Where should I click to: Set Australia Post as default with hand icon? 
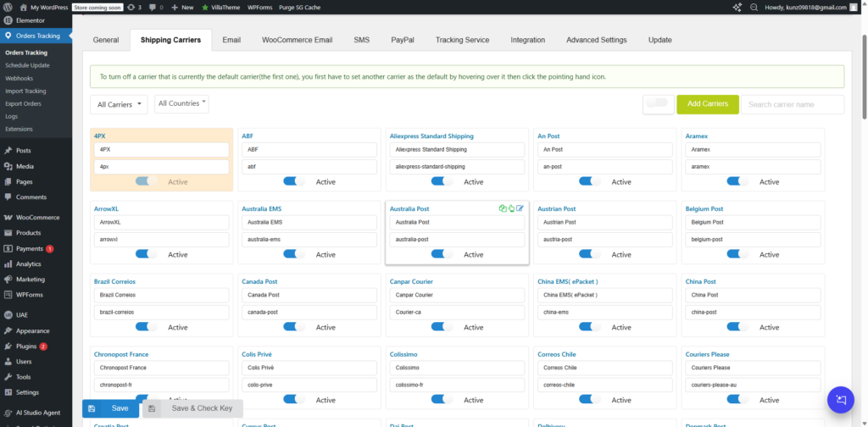511,208
